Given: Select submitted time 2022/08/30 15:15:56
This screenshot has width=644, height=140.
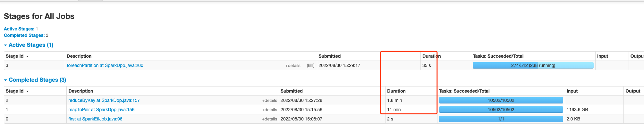Looking at the screenshot, I should (x=301, y=110).
